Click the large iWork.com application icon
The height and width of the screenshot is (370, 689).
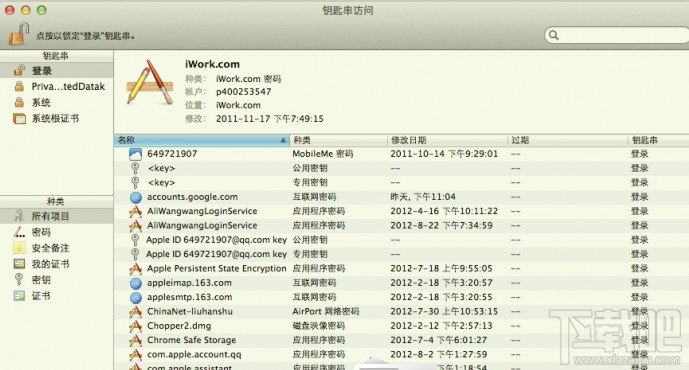click(150, 83)
